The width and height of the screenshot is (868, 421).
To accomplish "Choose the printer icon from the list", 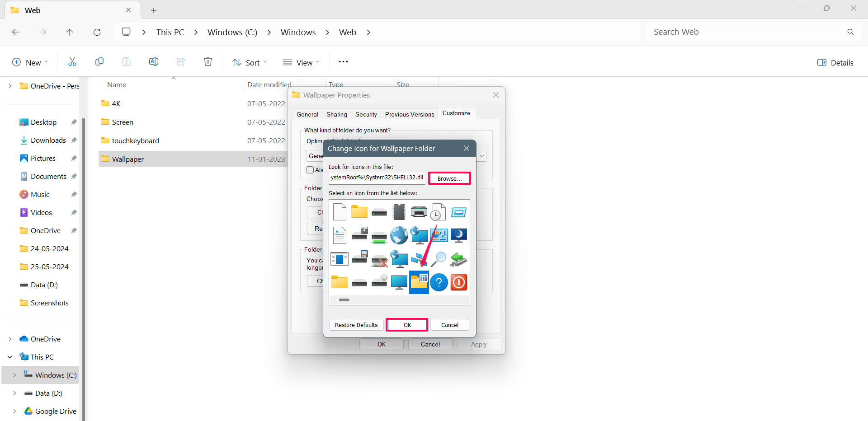I will pos(419,212).
